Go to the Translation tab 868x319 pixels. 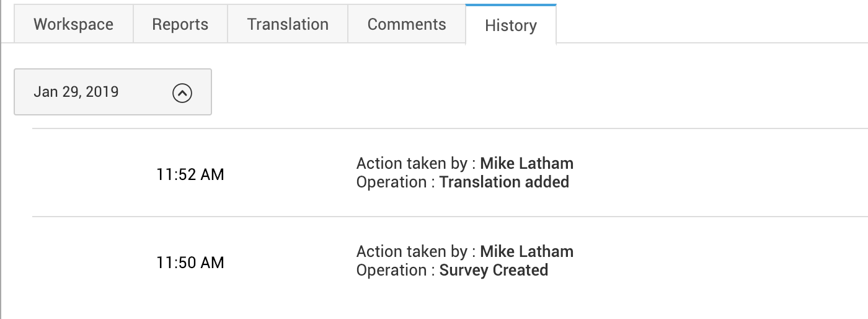point(288,24)
